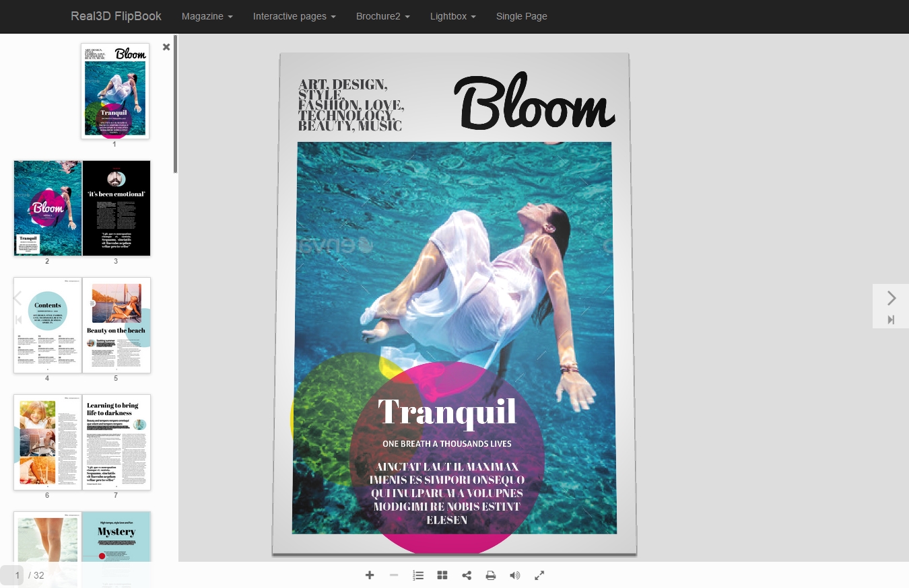Flip to the next page arrow
The width and height of the screenshot is (909, 588).
[x=891, y=298]
